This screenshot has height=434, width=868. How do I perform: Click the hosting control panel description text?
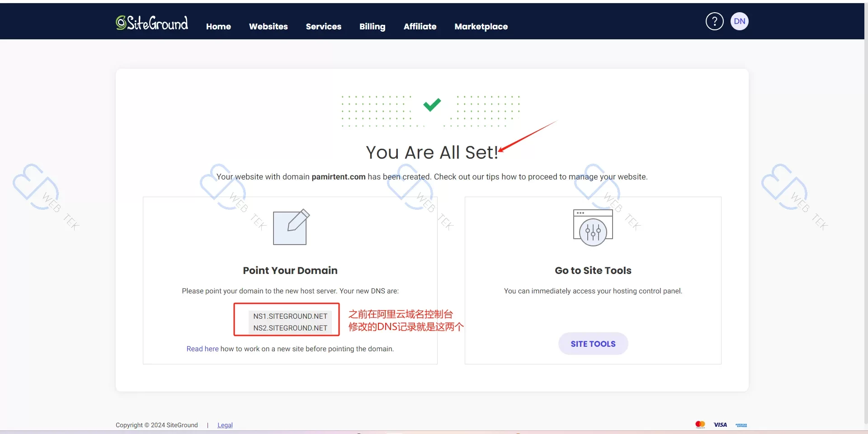[593, 291]
